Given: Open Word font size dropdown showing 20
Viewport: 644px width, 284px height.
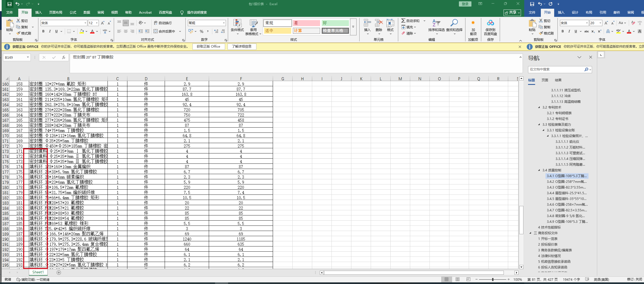Looking at the screenshot, I should (x=600, y=23).
